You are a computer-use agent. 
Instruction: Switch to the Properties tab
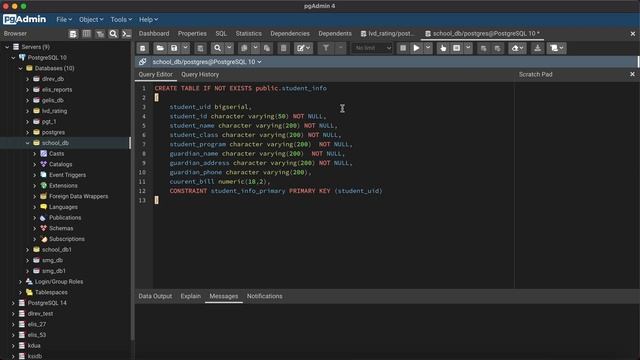[x=192, y=33]
